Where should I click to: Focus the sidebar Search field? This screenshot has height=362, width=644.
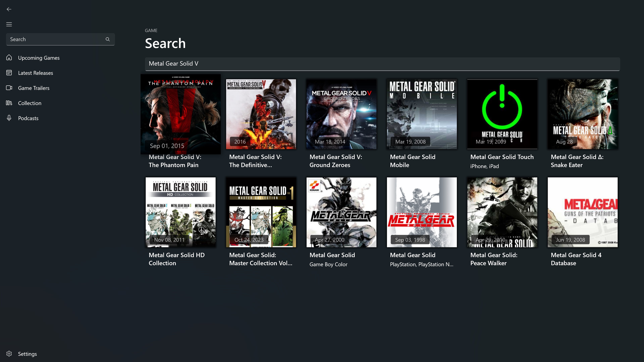point(60,39)
